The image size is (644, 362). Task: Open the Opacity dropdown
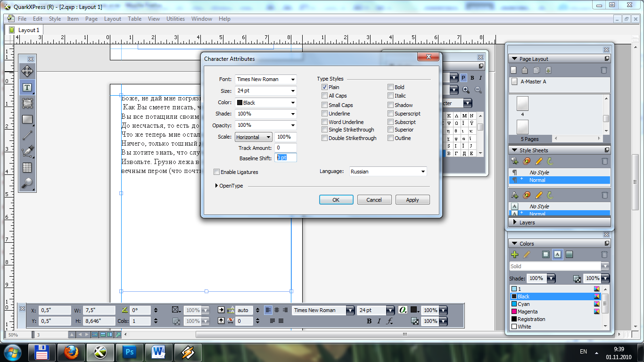[266, 125]
